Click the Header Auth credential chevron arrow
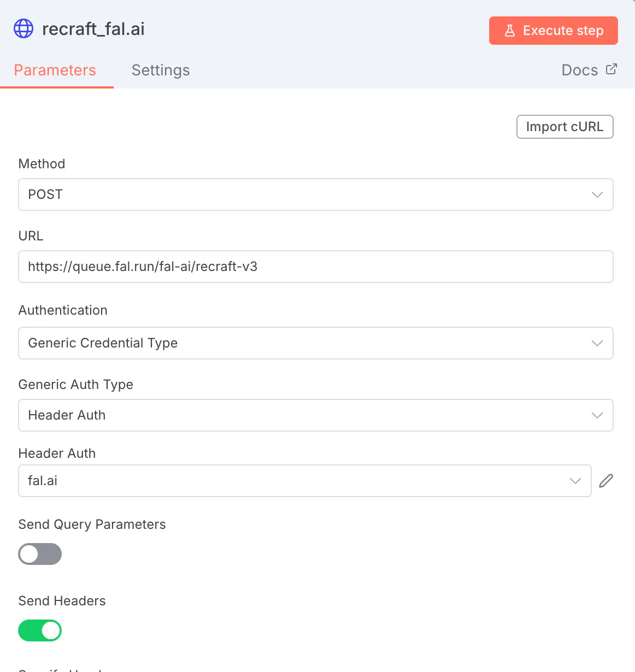 coord(575,481)
